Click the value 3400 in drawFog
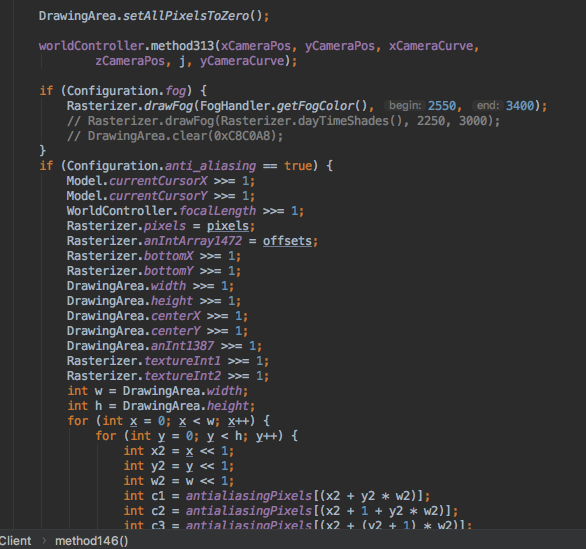The height and width of the screenshot is (549, 586). (x=519, y=106)
